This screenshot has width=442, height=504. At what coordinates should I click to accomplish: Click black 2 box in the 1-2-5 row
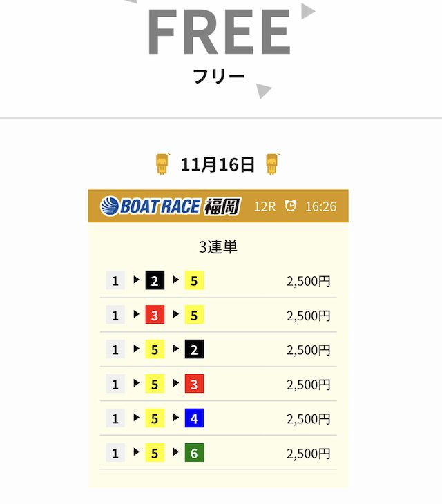pyautogui.click(x=155, y=280)
